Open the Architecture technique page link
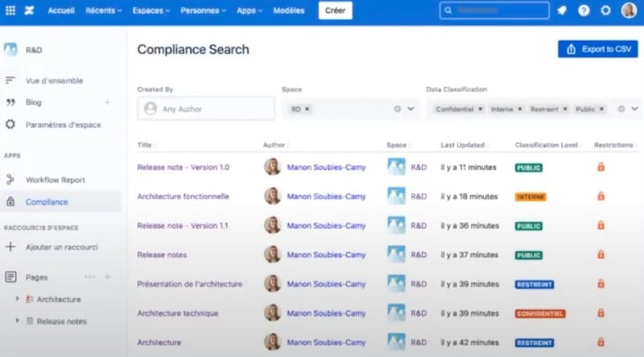Screen dimensions: 644x357 178,314
